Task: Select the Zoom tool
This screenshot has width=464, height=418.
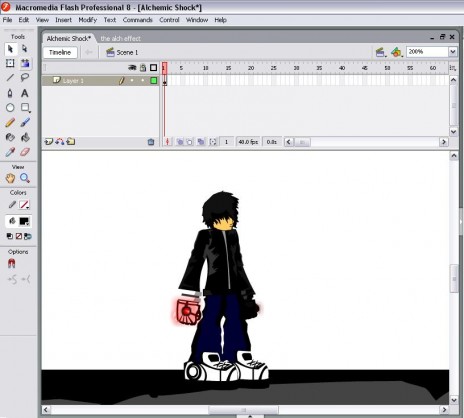Action: [x=25, y=178]
